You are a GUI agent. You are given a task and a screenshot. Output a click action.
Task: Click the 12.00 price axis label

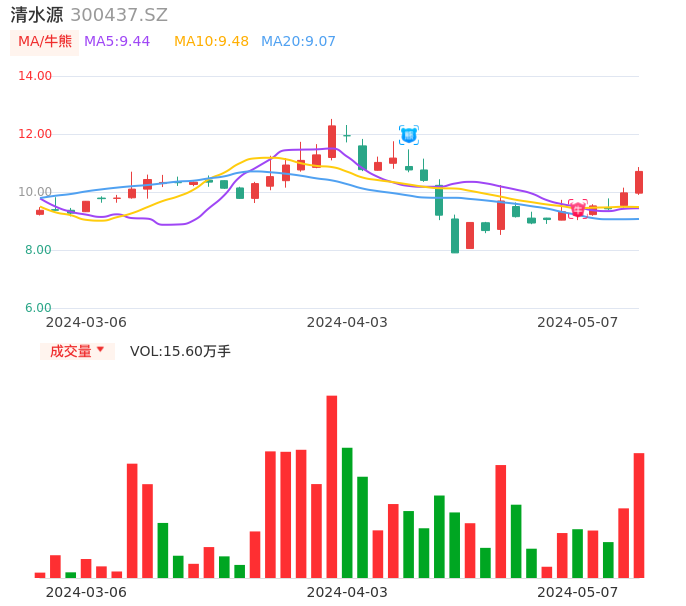pyautogui.click(x=35, y=134)
